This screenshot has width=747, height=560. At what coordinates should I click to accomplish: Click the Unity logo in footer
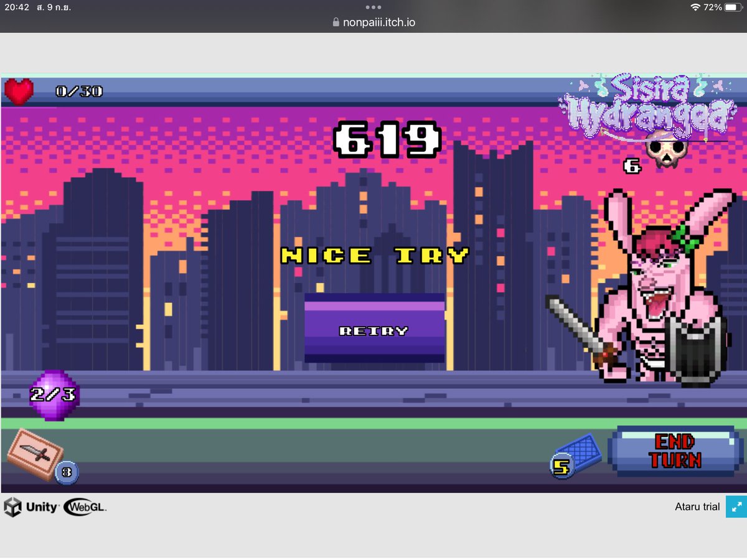[31, 507]
